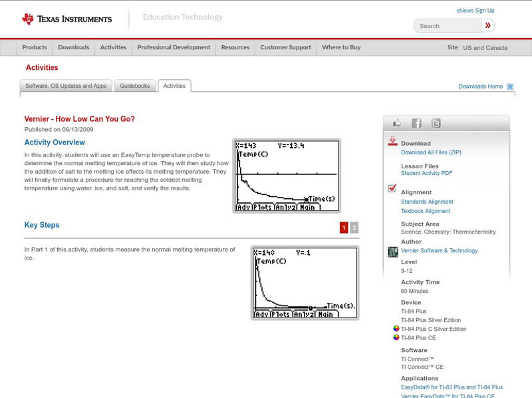Share via the Facebook icon
Viewport: 532px width, 398px height.
[416, 123]
